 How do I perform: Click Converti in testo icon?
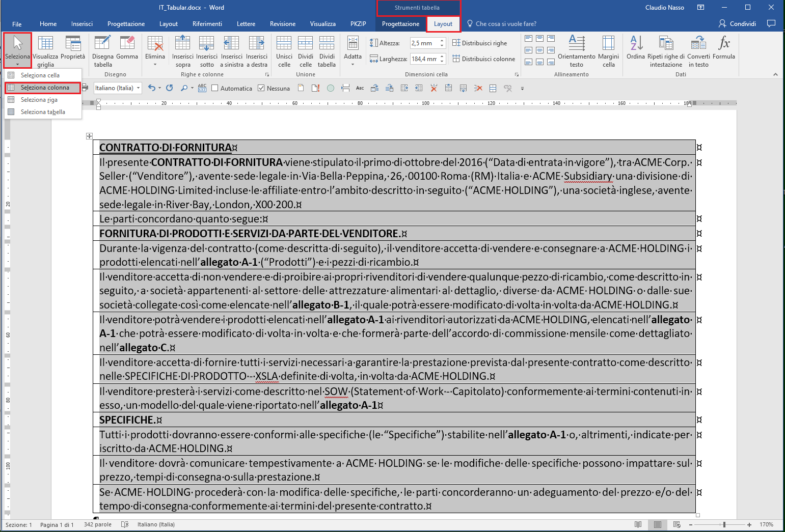(698, 50)
